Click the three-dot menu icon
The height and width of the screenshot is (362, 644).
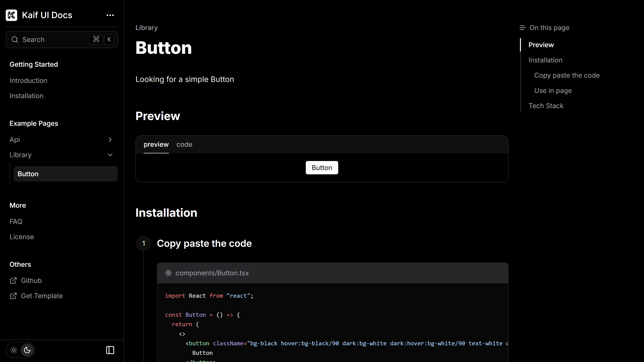pyautogui.click(x=110, y=15)
